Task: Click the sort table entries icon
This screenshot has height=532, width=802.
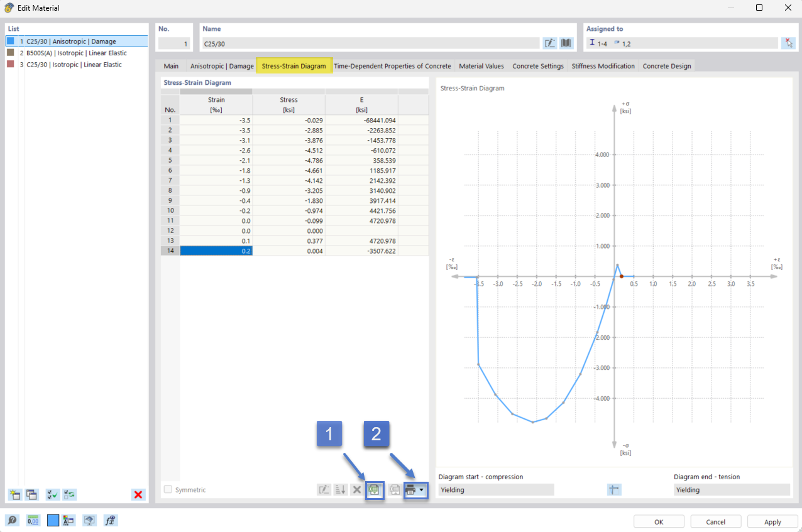Action: click(340, 490)
